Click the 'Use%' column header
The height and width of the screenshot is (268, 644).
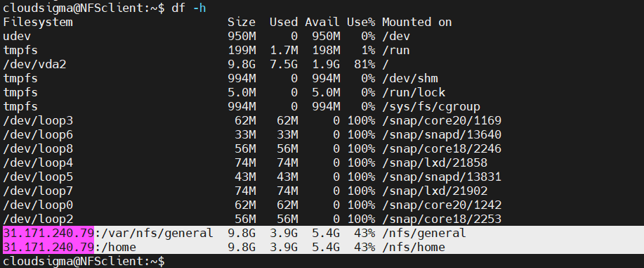point(361,22)
